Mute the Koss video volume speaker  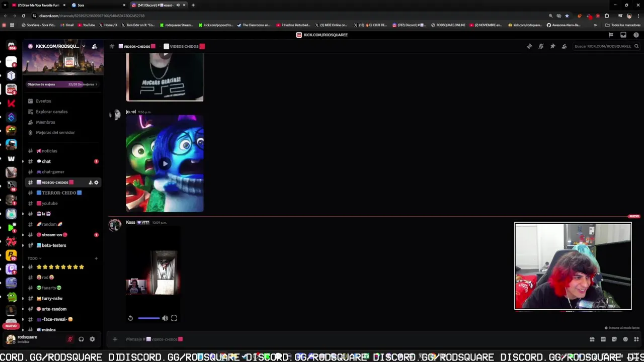[x=165, y=318]
